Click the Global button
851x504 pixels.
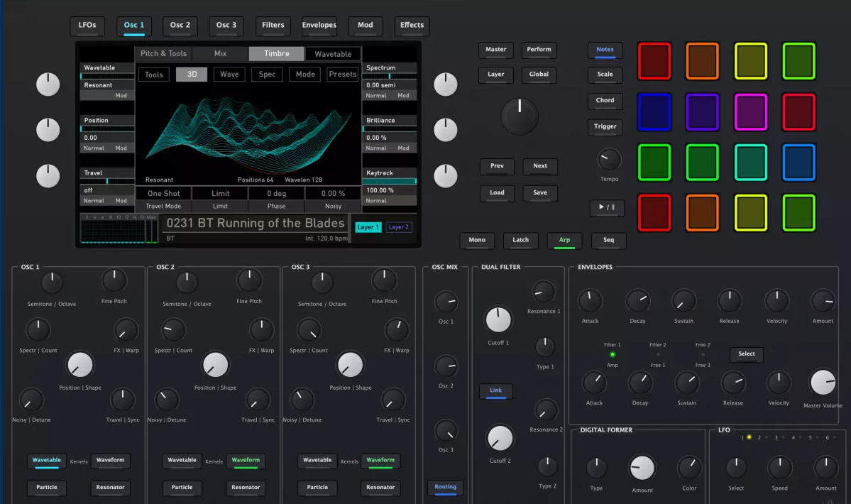pyautogui.click(x=539, y=75)
